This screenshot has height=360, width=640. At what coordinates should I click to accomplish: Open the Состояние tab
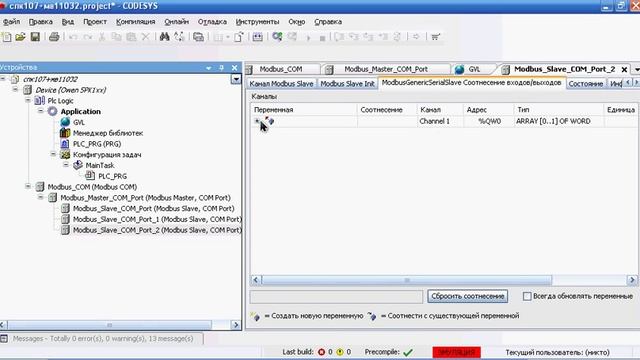coord(586,84)
